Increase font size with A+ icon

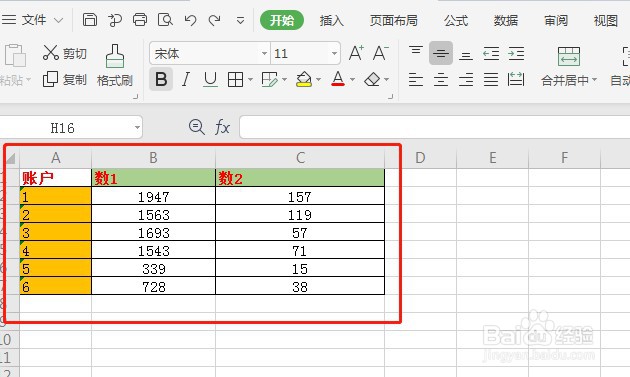[356, 53]
